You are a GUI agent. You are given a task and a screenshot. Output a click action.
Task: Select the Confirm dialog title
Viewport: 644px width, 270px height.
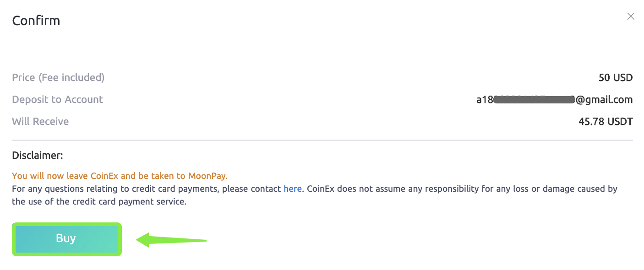pyautogui.click(x=36, y=20)
